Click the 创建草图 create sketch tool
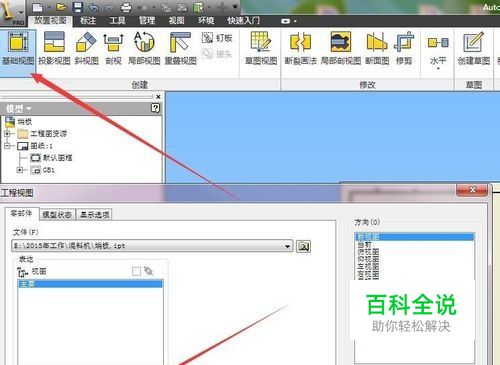The width and height of the screenshot is (500, 365). pos(473,48)
